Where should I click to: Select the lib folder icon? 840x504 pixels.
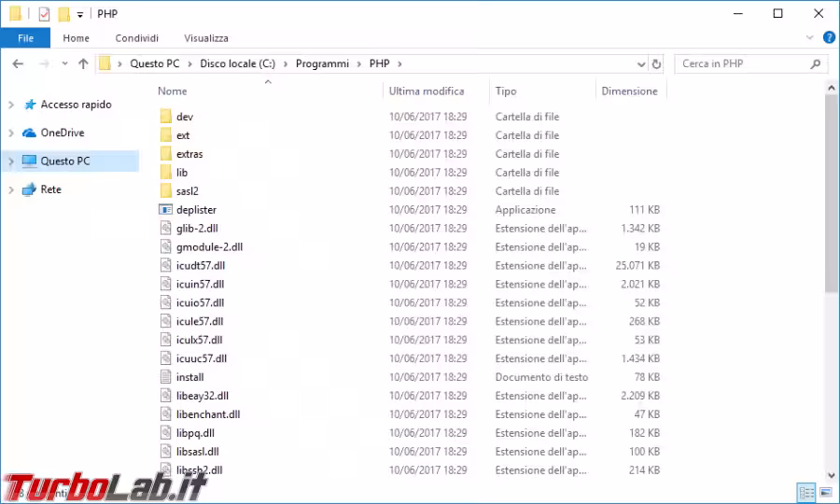tap(166, 173)
